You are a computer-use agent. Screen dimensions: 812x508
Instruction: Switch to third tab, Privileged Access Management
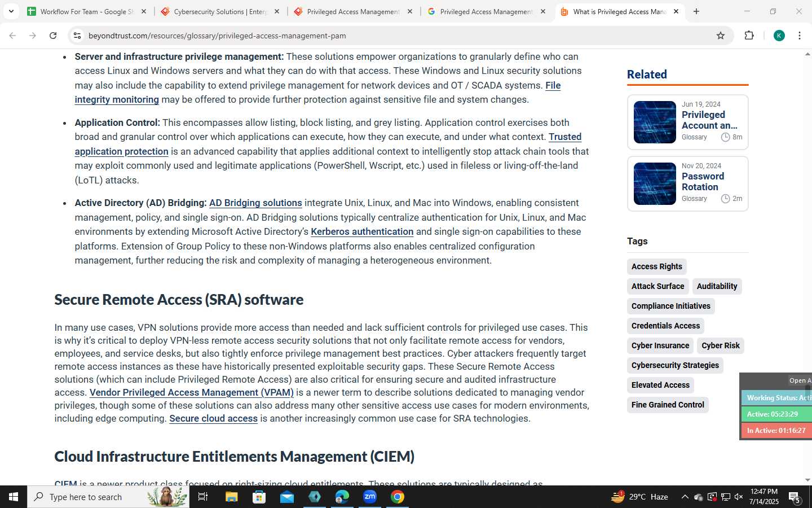pyautogui.click(x=353, y=11)
